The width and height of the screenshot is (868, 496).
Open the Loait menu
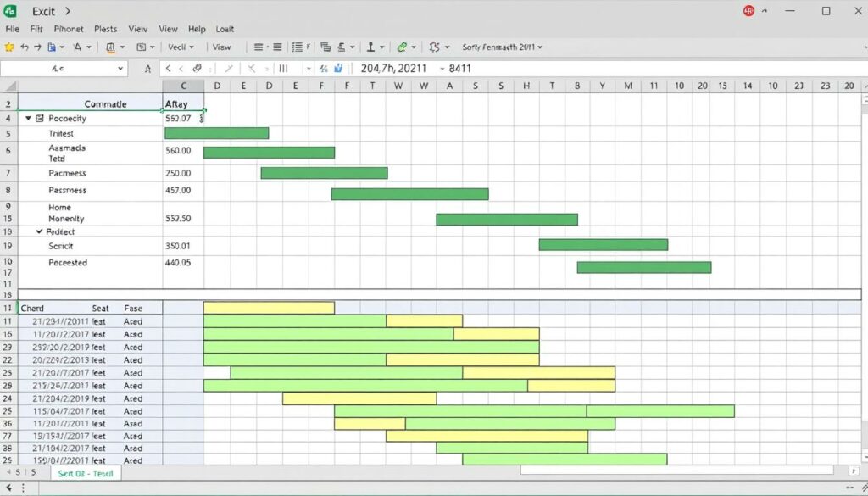[x=225, y=29]
